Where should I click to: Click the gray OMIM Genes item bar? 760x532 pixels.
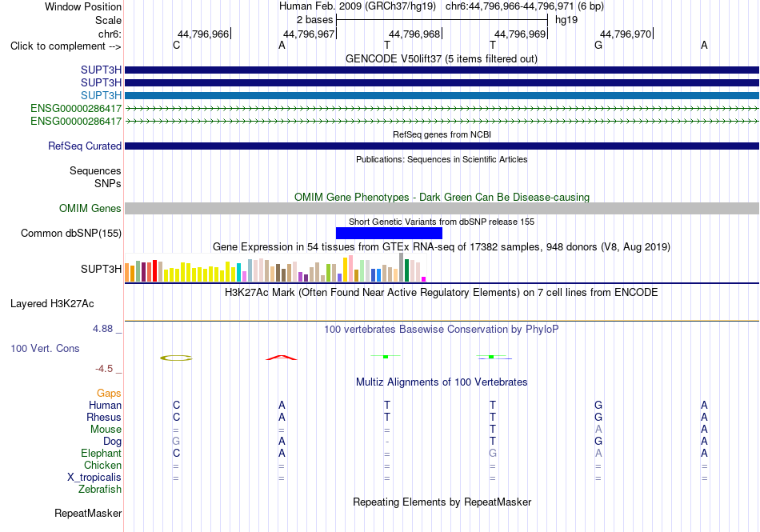tap(442, 208)
